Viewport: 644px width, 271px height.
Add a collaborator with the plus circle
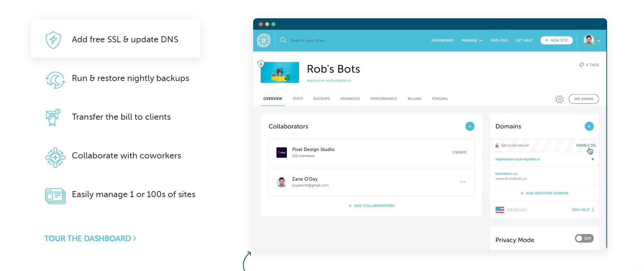pos(470,126)
